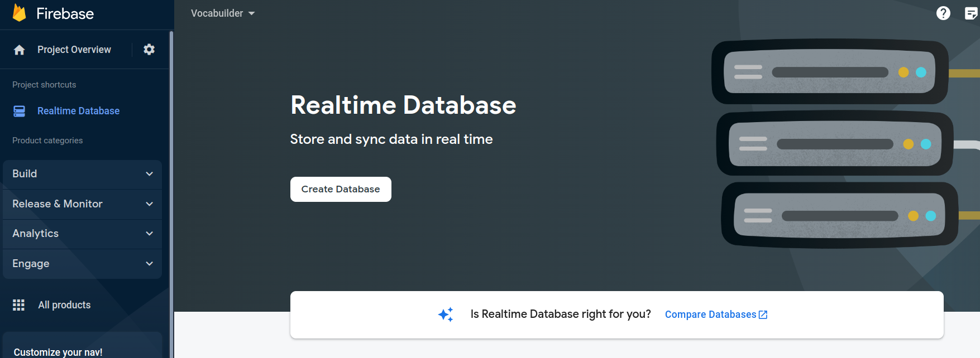The height and width of the screenshot is (358, 980).
Task: Click the Firebase flame logo
Action: tap(20, 13)
